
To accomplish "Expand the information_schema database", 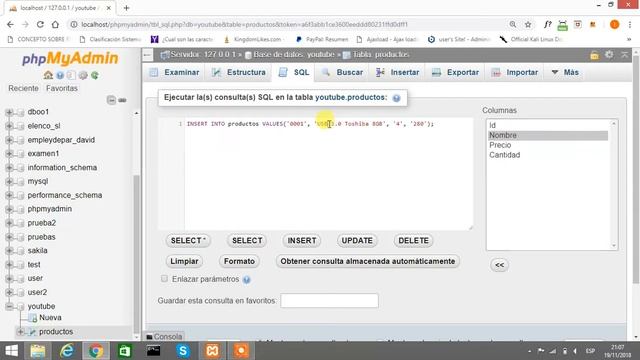I will [9, 167].
